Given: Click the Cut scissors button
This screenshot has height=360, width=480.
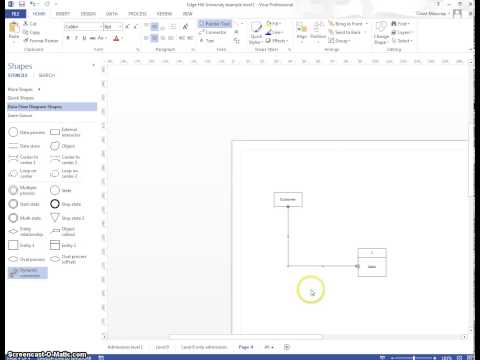Looking at the screenshot, I should point(30,24).
